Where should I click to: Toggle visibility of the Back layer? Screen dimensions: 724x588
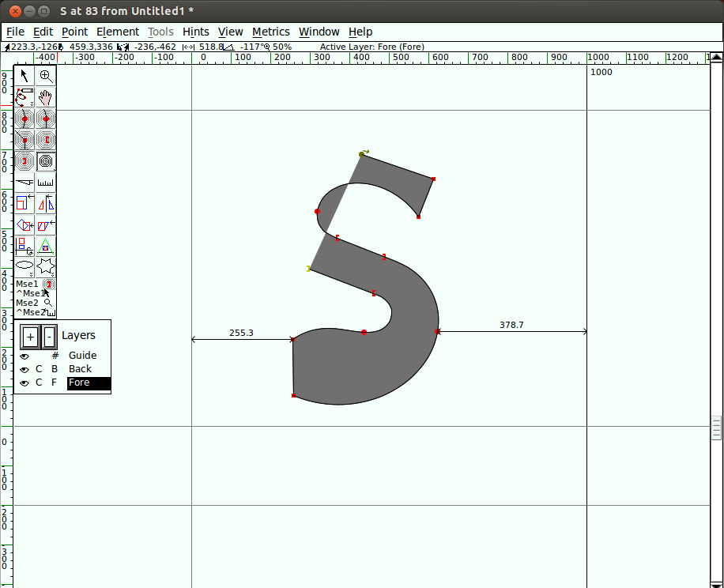tap(25, 369)
